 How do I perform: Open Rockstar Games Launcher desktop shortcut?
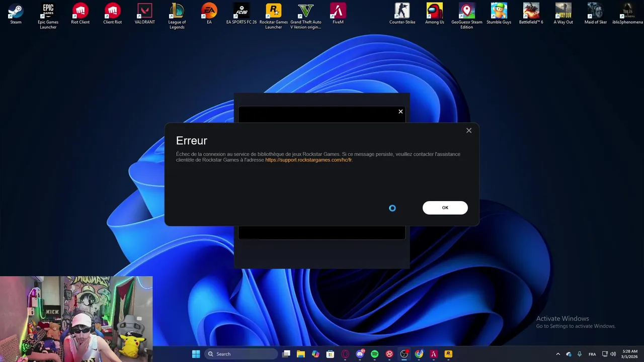(273, 16)
